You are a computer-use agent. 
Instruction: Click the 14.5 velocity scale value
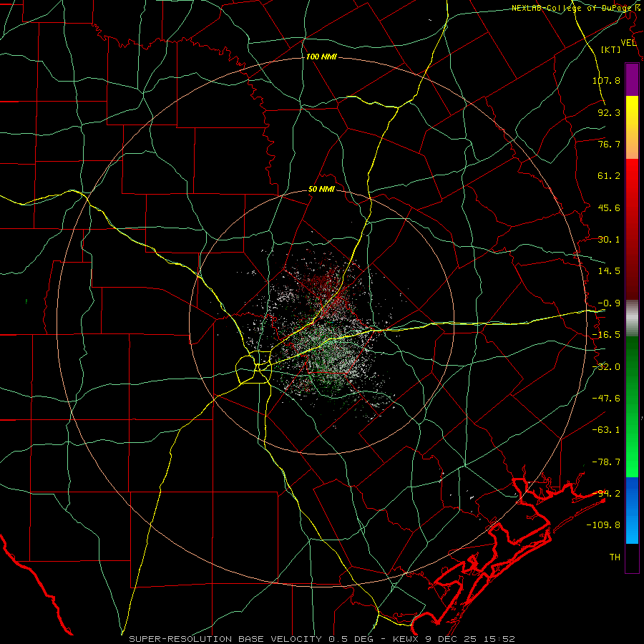609,271
